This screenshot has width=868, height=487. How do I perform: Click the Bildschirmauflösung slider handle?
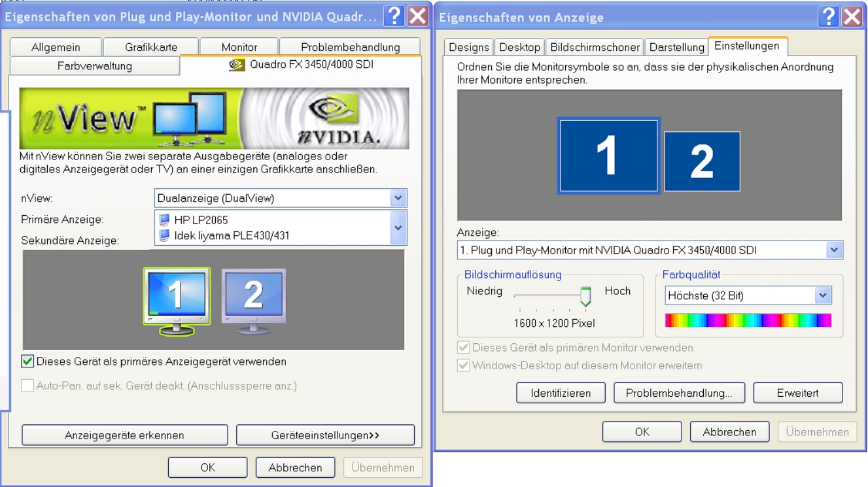click(x=585, y=296)
